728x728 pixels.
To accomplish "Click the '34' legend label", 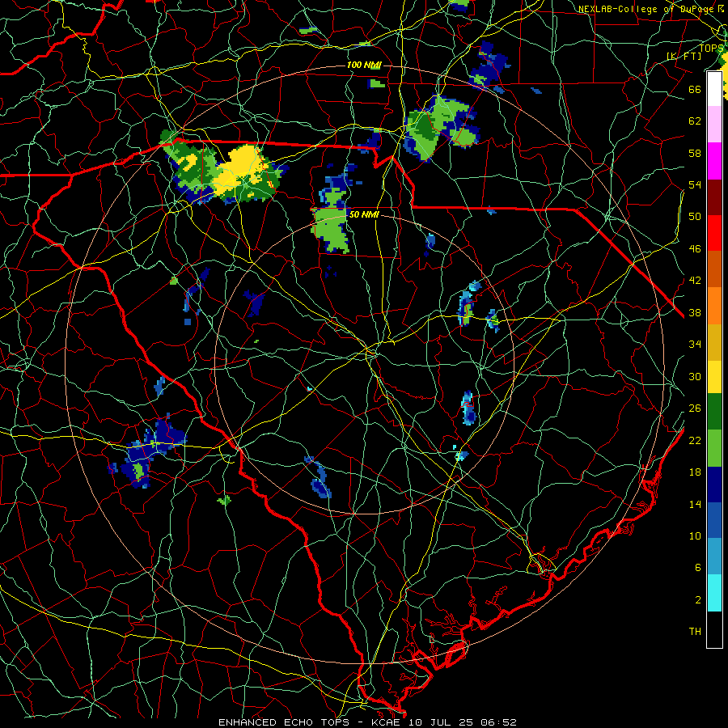I will click(695, 344).
